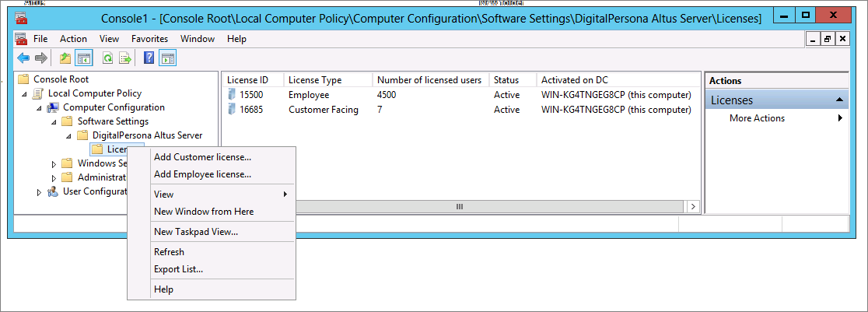Screen dimensions: 868x312
Task: Collapse the Software Settings tree node
Action: (54, 122)
